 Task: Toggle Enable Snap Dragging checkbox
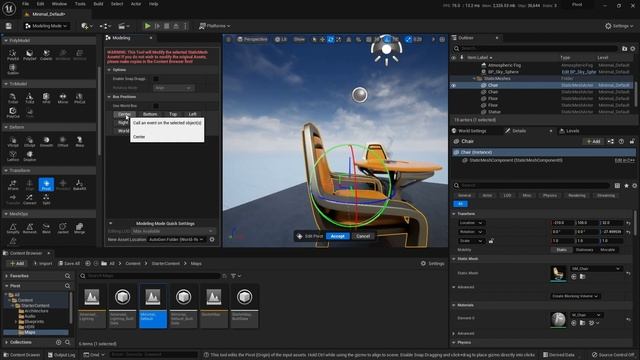click(156, 79)
